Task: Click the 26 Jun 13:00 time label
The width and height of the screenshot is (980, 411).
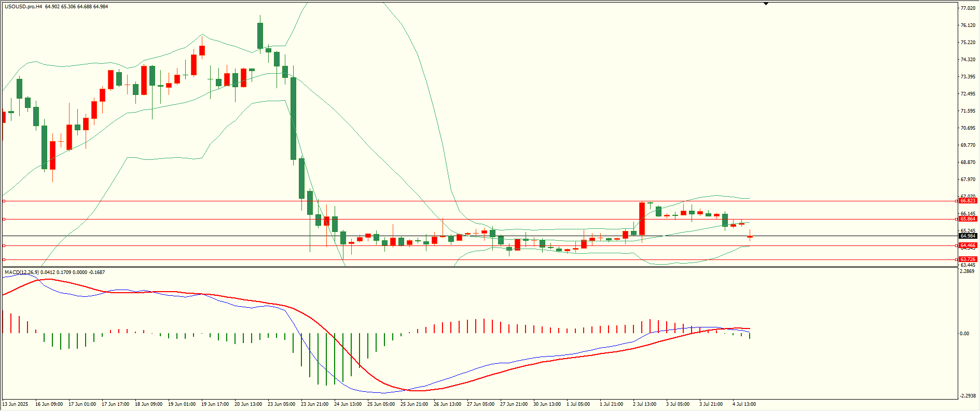Action: 447,404
